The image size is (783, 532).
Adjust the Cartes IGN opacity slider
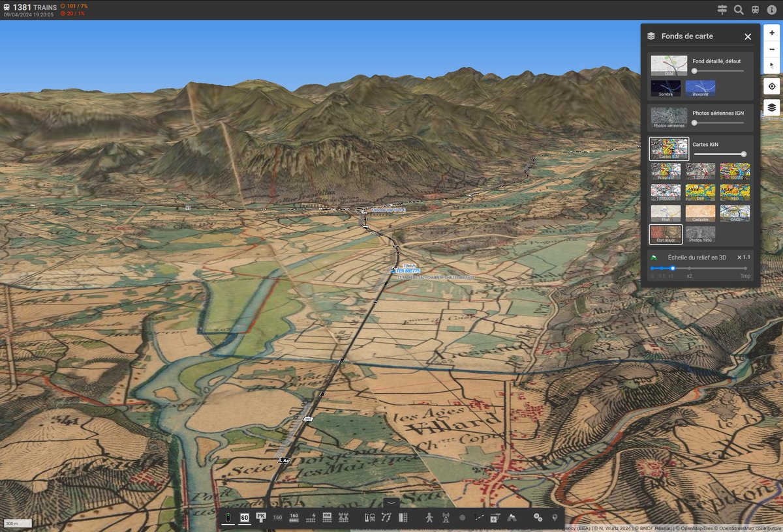(x=718, y=154)
